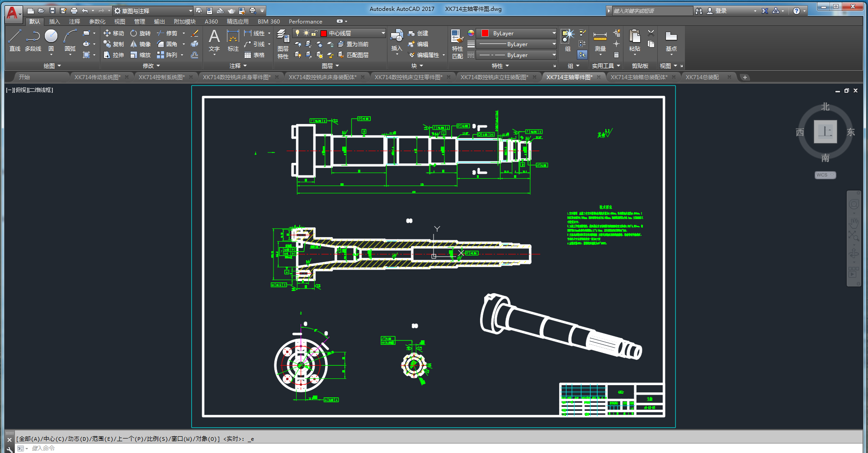This screenshot has height=453, width=868.
Task: Open the Text (文字) annotation tool
Action: [x=214, y=41]
